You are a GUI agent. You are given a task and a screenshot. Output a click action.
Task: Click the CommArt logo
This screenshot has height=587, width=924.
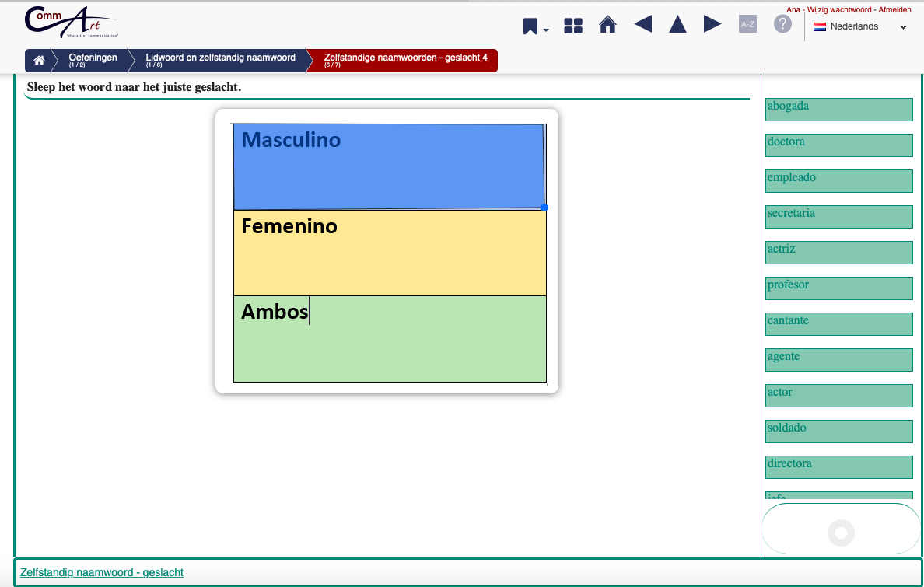pos(71,23)
